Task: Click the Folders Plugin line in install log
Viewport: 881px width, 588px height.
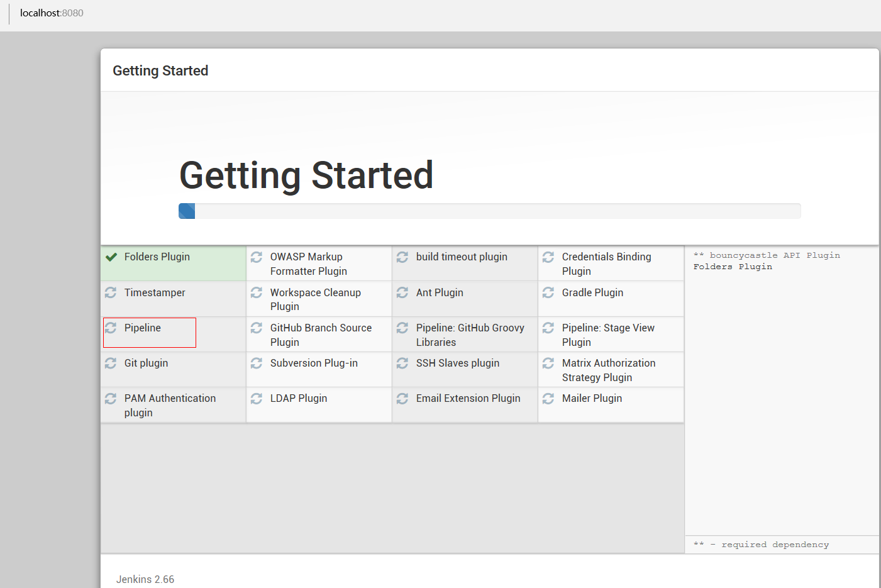Action: pos(733,267)
